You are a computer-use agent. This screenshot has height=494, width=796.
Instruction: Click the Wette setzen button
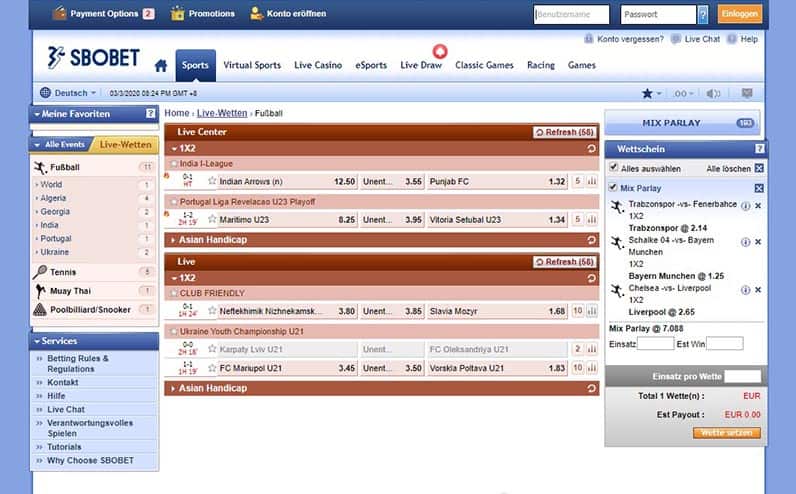point(726,433)
